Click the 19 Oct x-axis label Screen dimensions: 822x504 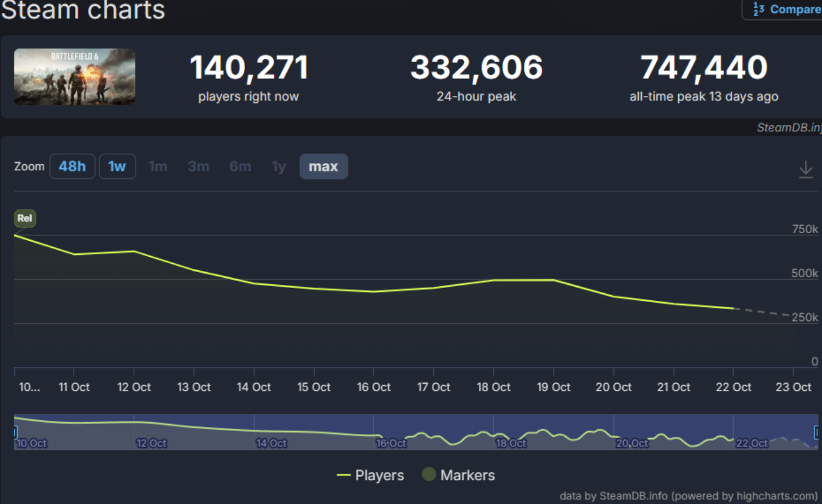point(553,387)
